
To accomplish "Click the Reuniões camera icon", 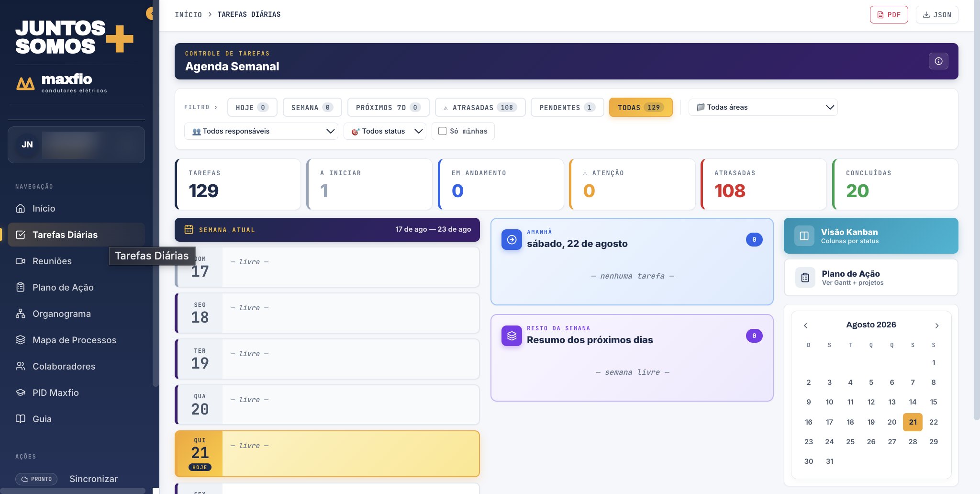I will (21, 261).
